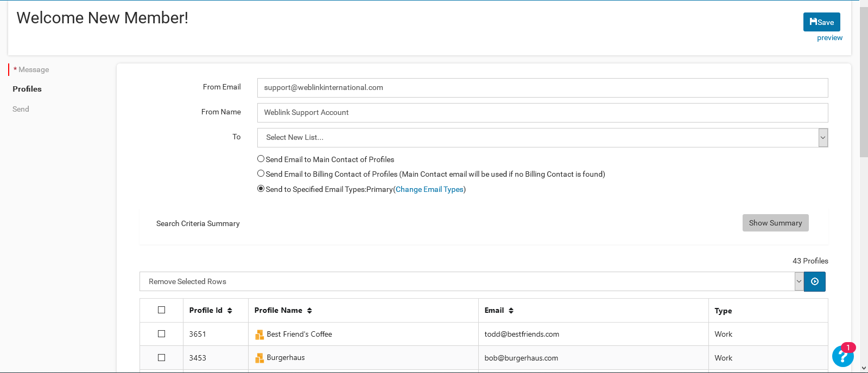
Task: Click the Burgerhaus profile name
Action: [286, 358]
